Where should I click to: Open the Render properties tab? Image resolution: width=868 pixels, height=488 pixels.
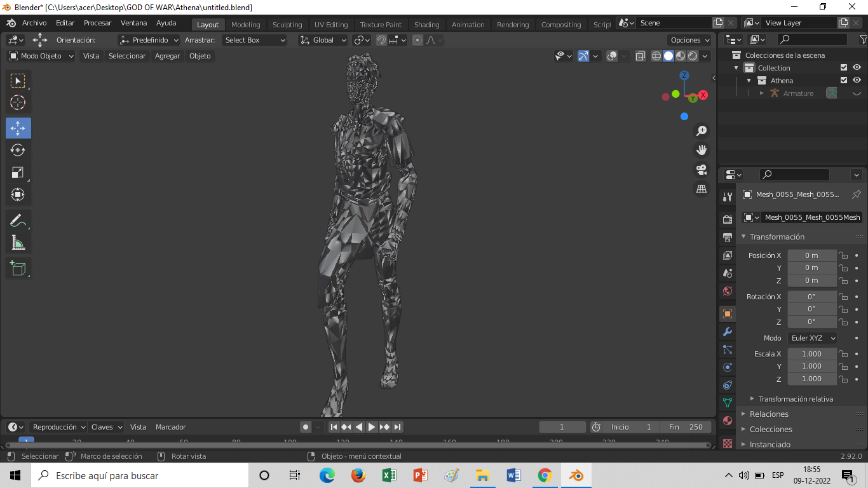(x=728, y=219)
